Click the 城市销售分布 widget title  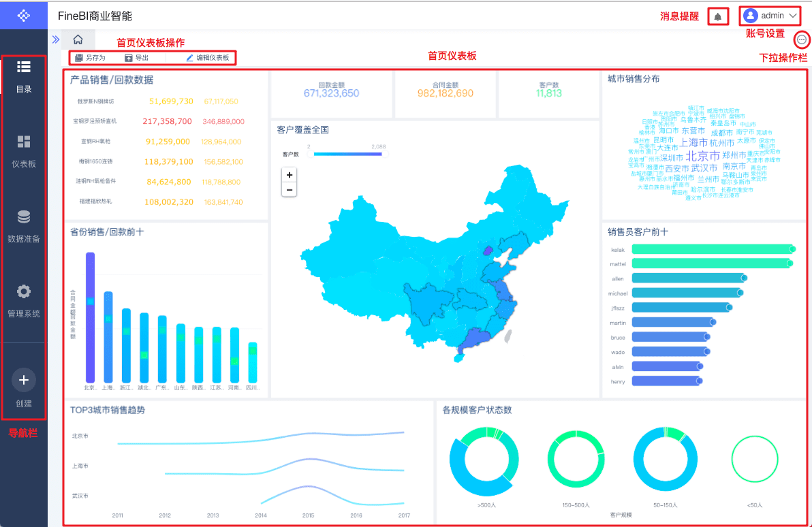634,79
